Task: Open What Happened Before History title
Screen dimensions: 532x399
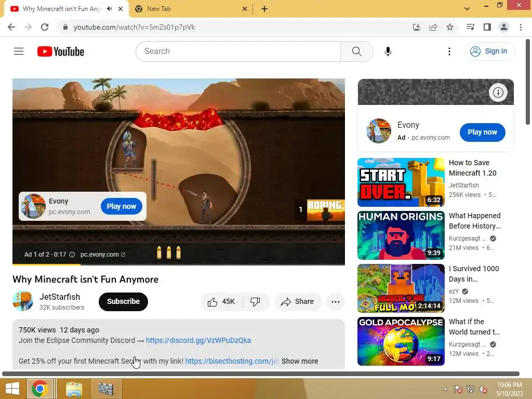Action: click(x=475, y=221)
